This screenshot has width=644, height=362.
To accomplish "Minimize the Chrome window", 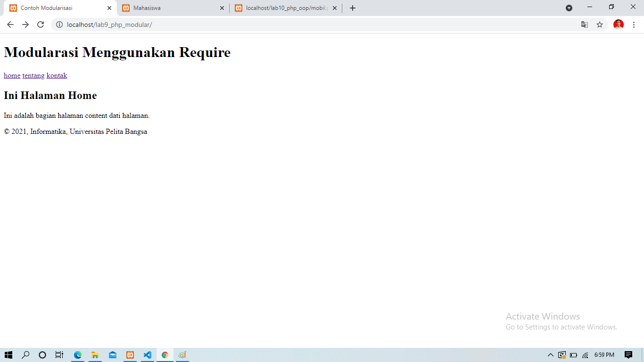I will click(590, 7).
